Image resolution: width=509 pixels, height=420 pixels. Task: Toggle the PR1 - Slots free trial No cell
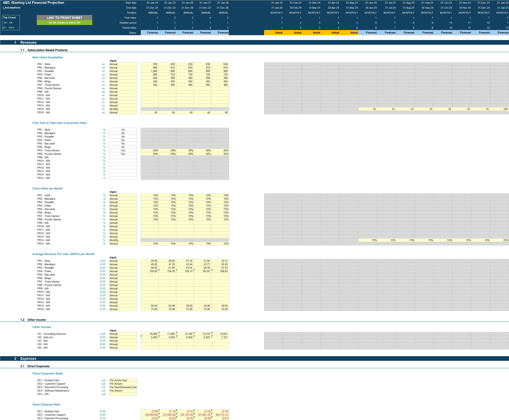click(x=123, y=130)
